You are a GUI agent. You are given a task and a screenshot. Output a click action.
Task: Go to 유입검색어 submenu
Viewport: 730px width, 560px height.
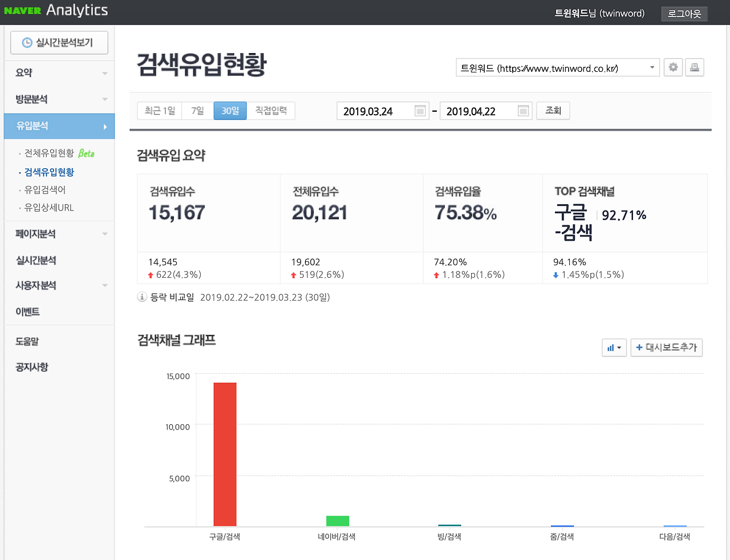[45, 189]
